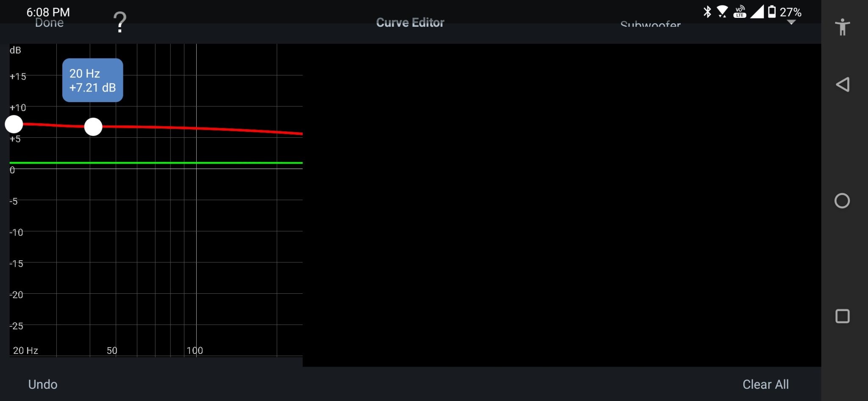Screen dimensions: 868x401
Task: Tap the cellular signal icon
Action: pos(757,12)
